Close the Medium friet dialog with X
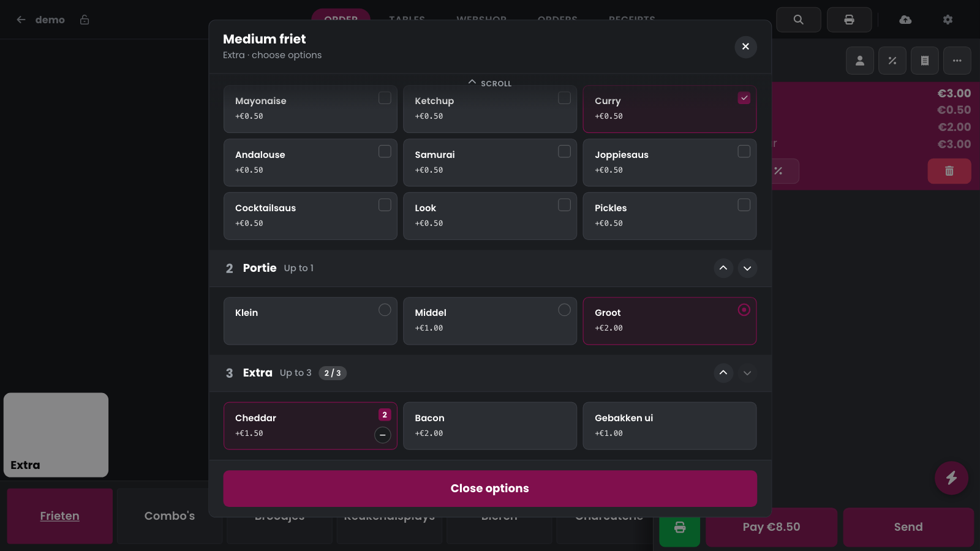Screen dimensions: 980x551 coord(745,47)
